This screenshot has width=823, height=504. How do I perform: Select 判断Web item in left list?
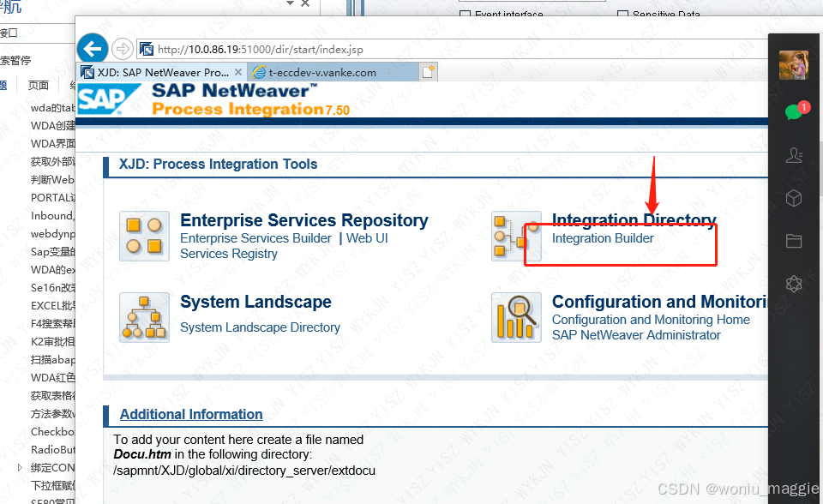52,179
